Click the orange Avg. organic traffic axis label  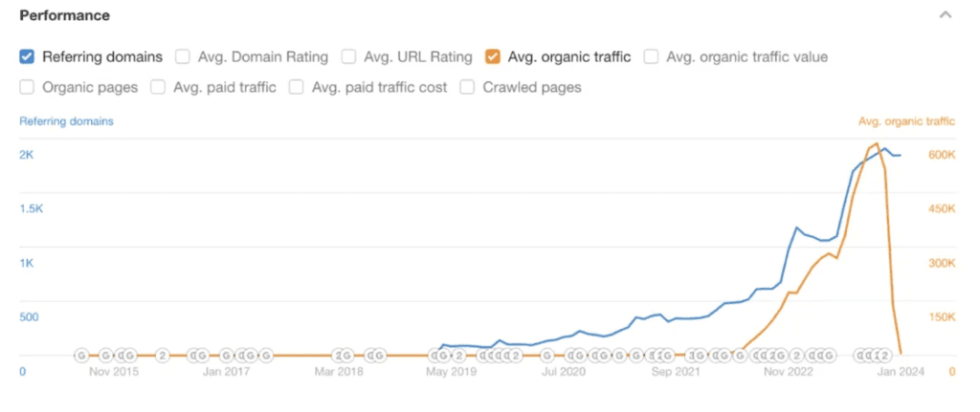906,121
